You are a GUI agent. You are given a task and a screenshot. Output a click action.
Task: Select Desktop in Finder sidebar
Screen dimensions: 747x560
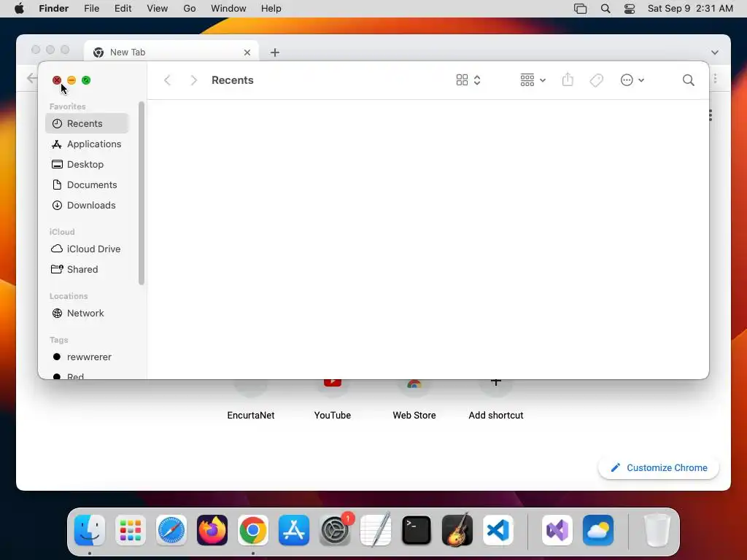click(87, 164)
